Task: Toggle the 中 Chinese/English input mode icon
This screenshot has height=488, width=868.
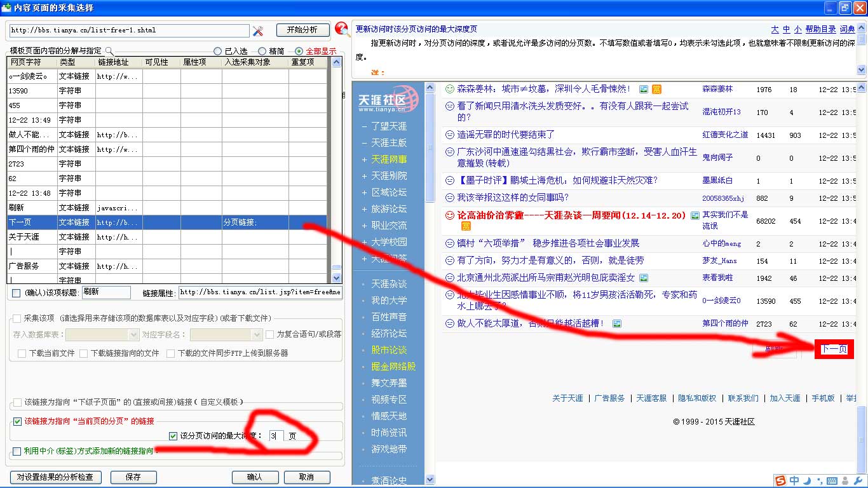Action: click(x=794, y=481)
